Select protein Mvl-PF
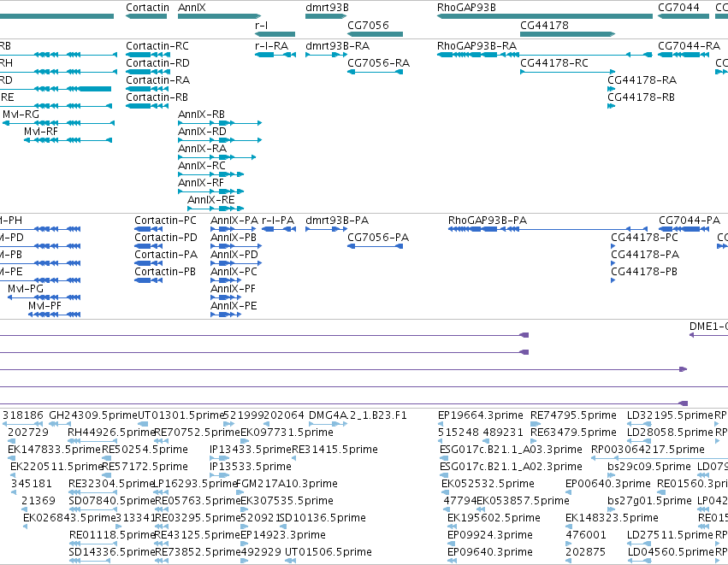The width and height of the screenshot is (728, 565). [x=44, y=306]
